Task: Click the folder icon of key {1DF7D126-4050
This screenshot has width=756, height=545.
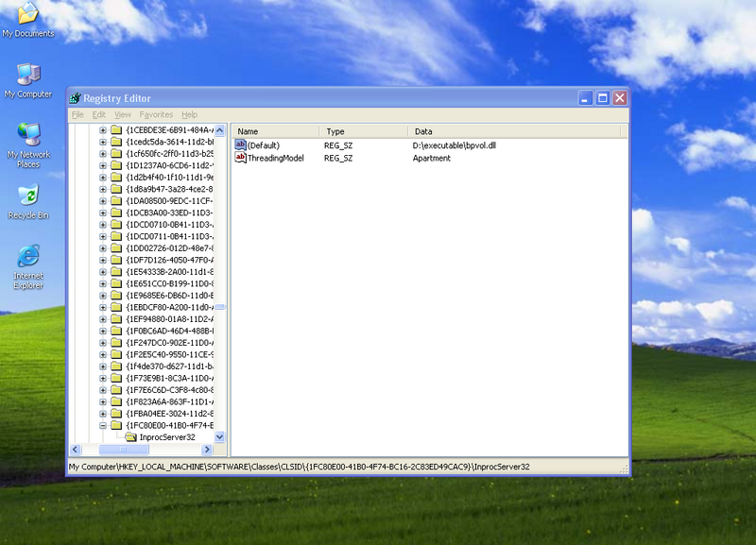Action: [x=116, y=260]
